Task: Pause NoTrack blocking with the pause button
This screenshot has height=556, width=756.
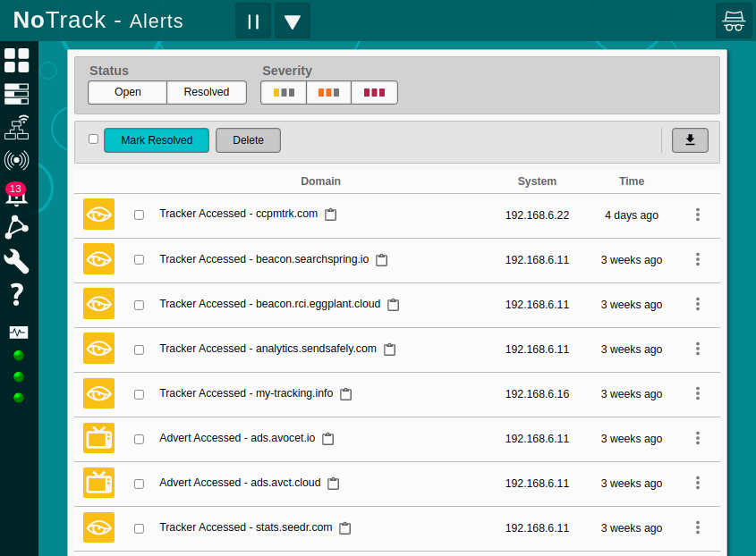Action: click(x=253, y=21)
